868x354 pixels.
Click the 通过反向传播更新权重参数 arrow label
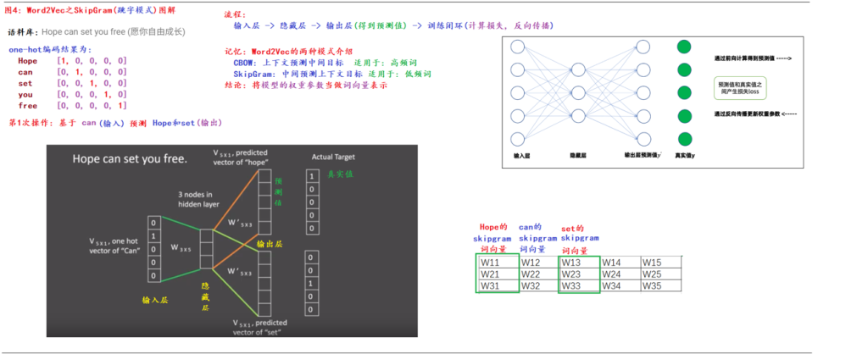[x=755, y=113]
